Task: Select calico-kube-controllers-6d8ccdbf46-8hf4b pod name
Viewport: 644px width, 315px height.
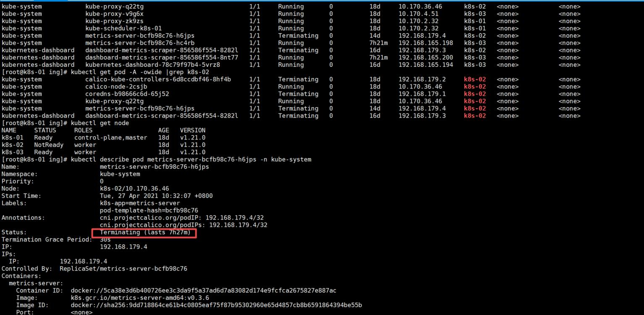Action: (158, 79)
